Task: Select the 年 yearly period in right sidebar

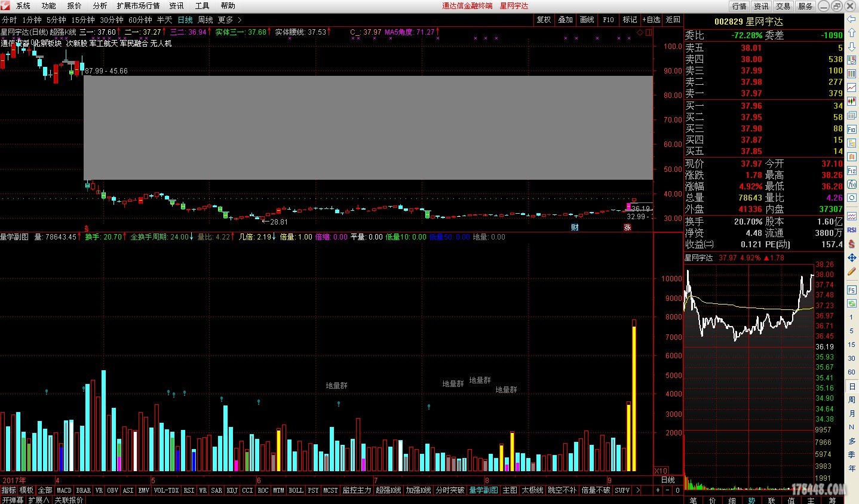Action: (851, 468)
